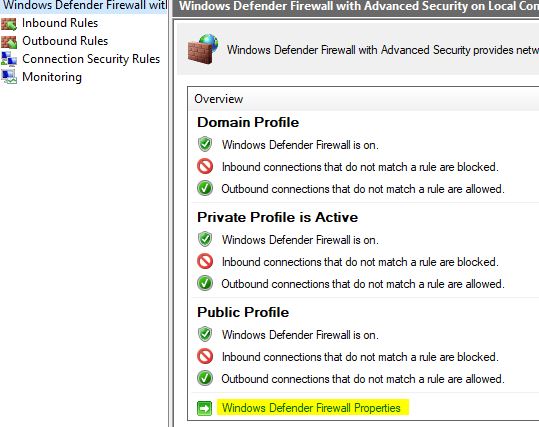The image size is (539, 427).
Task: Select root Windows Defender Firewall tree node
Action: click(x=85, y=6)
